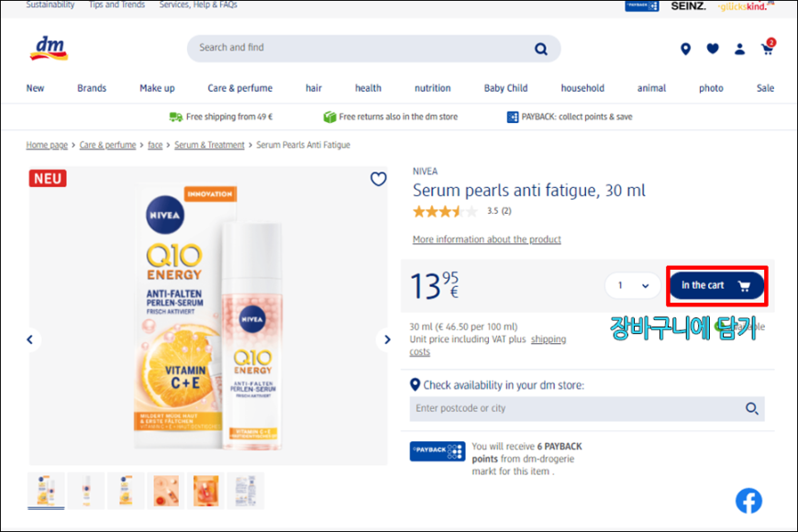
Task: Open the New menu item
Action: click(x=35, y=88)
